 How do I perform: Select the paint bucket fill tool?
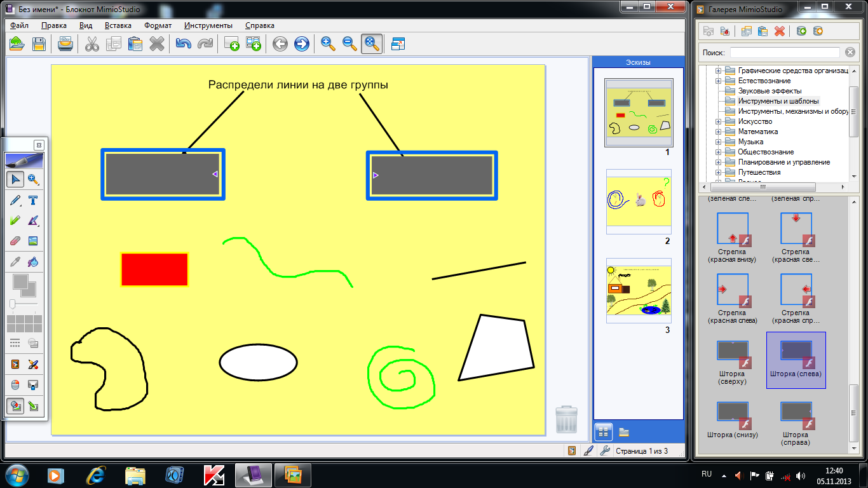33,261
